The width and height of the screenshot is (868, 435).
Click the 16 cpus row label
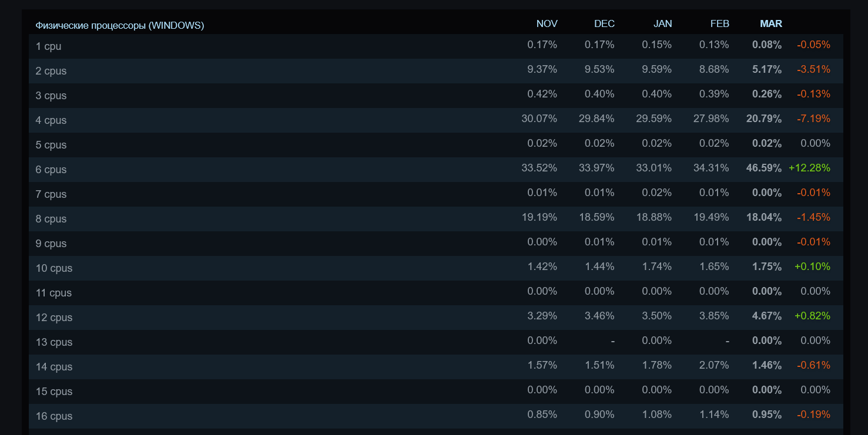click(x=54, y=416)
